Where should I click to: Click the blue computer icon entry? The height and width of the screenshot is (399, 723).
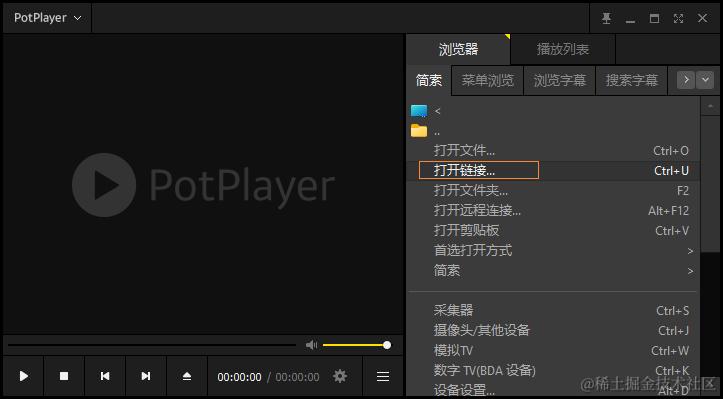tap(419, 111)
